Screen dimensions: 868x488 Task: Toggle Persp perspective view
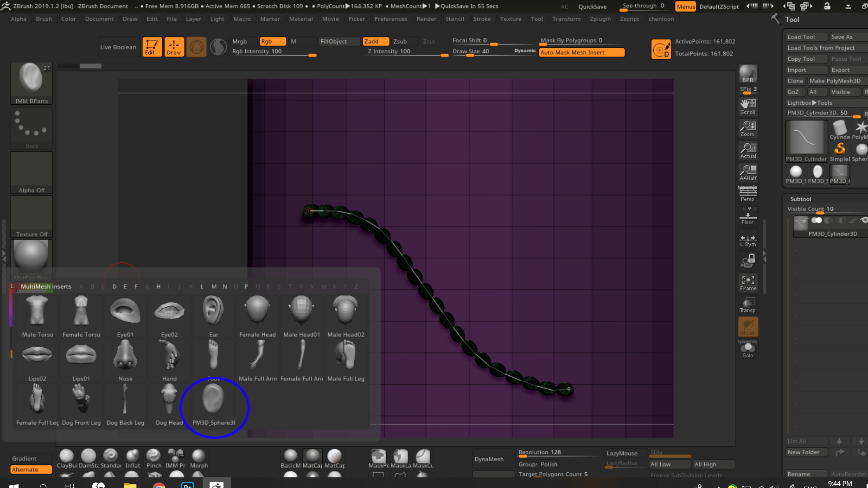coord(747,194)
